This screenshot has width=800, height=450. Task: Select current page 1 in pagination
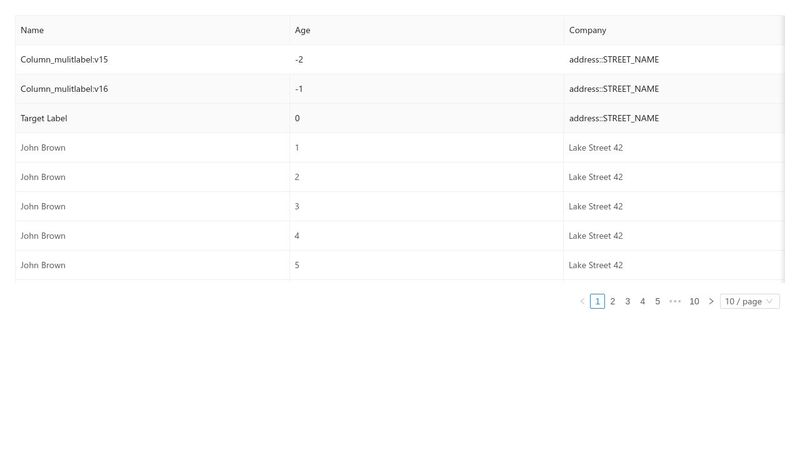[x=597, y=302]
